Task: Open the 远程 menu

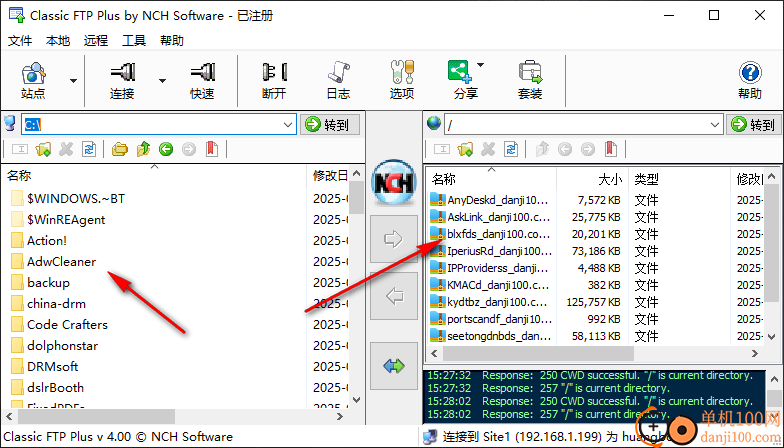Action: tap(96, 40)
